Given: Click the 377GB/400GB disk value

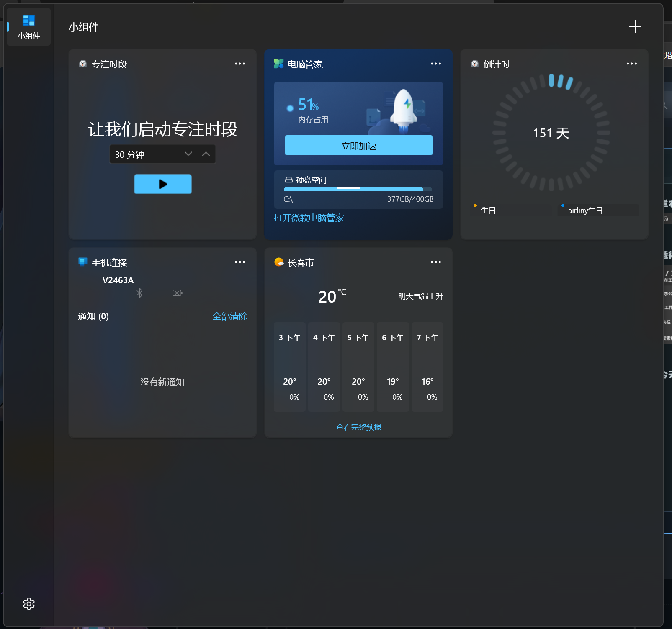Looking at the screenshot, I should coord(410,199).
